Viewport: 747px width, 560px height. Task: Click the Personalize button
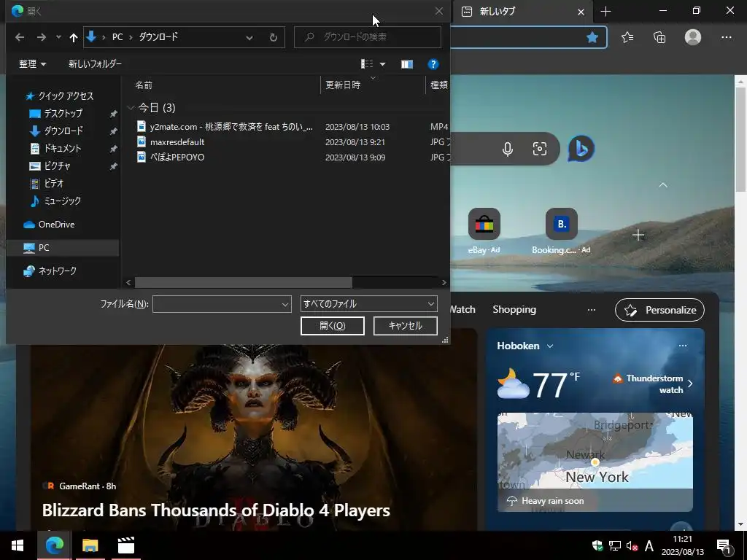pos(659,310)
